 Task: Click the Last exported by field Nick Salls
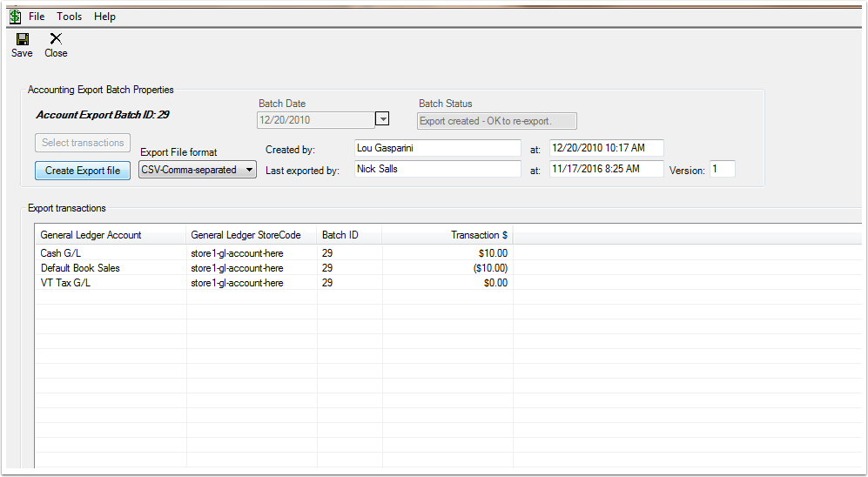tap(437, 169)
